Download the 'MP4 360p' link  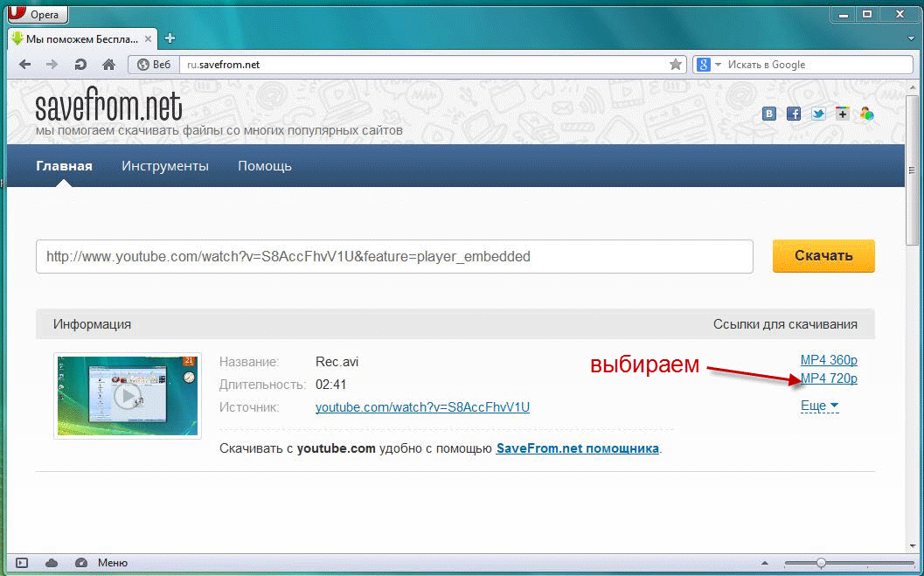[x=829, y=360]
